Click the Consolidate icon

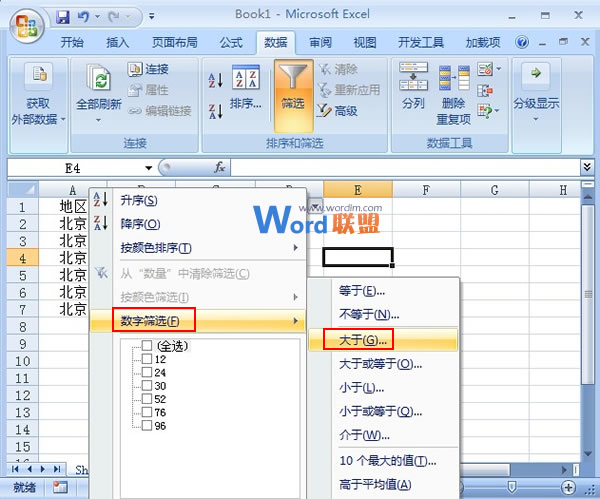pyautogui.click(x=485, y=91)
